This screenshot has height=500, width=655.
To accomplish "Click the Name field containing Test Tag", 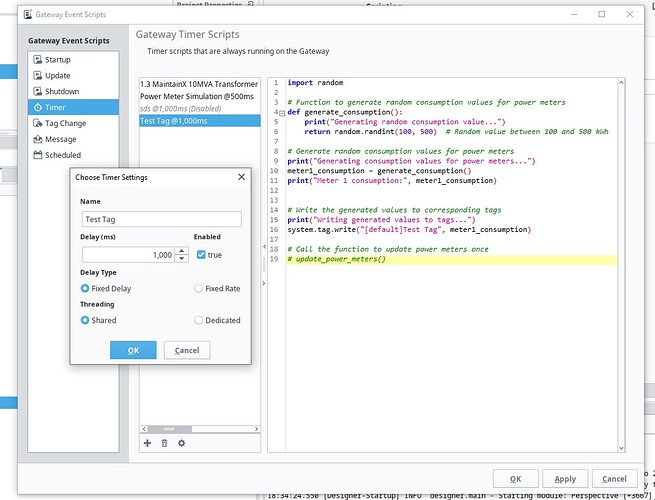I will pyautogui.click(x=162, y=219).
